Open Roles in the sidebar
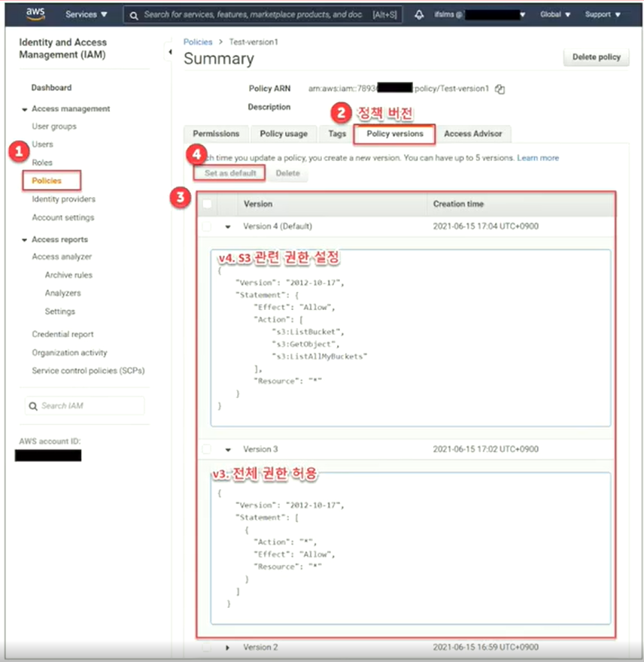The width and height of the screenshot is (644, 662). 42,162
